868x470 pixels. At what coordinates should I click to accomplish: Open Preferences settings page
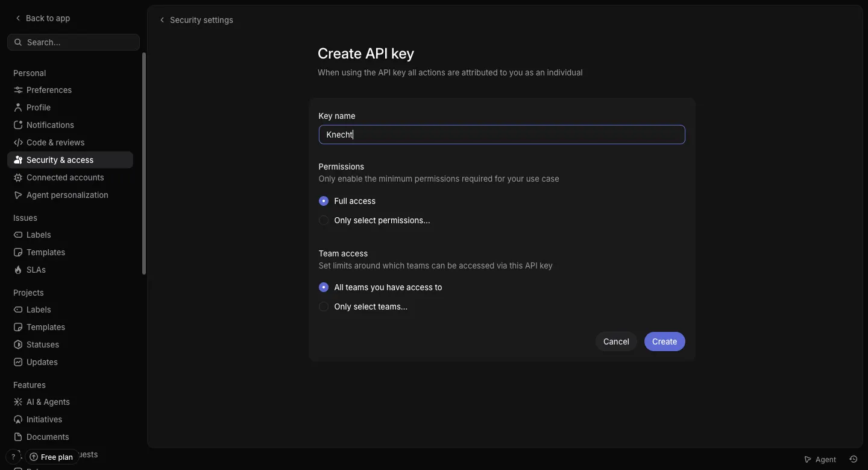(70, 90)
